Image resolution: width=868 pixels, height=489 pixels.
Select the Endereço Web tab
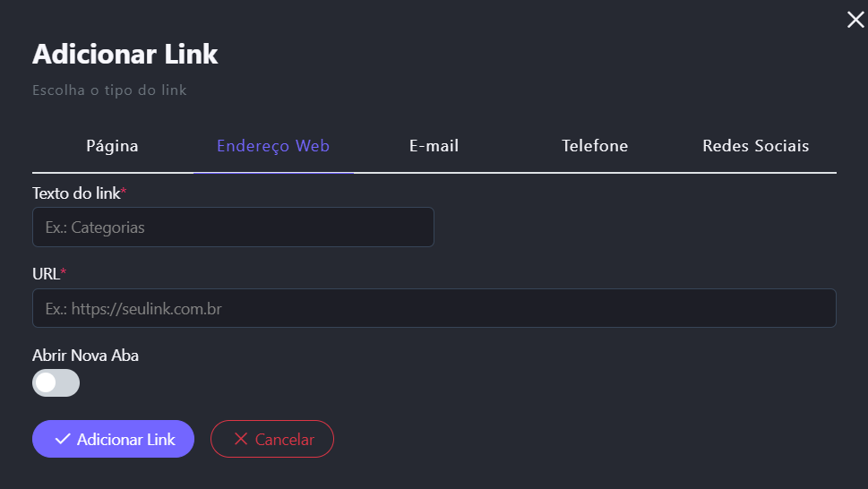tap(273, 146)
